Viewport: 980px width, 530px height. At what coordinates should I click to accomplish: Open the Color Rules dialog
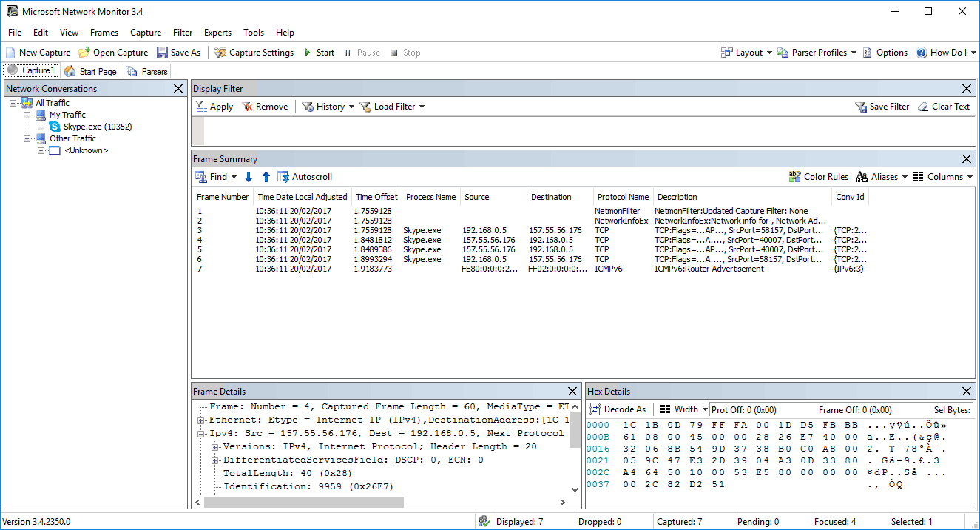(819, 177)
